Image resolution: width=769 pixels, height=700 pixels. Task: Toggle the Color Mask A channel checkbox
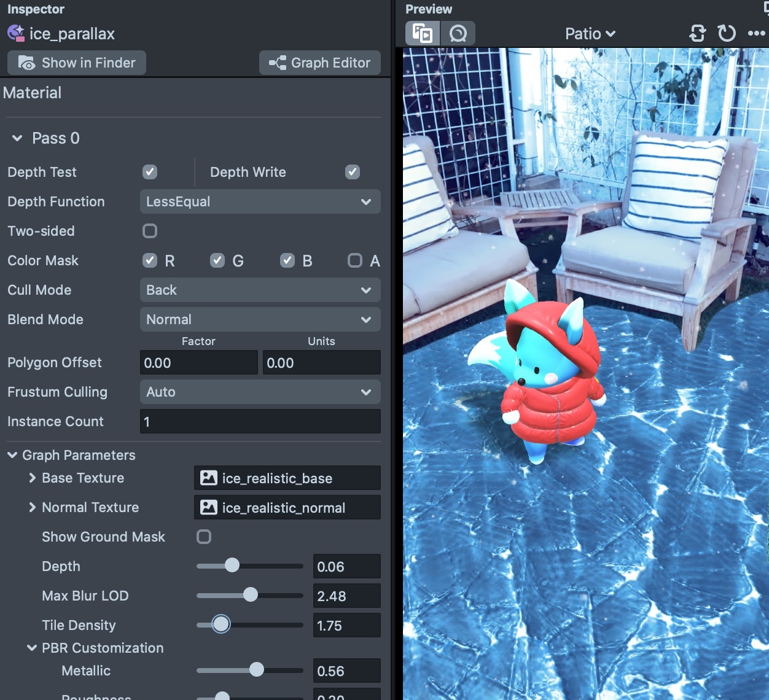click(354, 260)
